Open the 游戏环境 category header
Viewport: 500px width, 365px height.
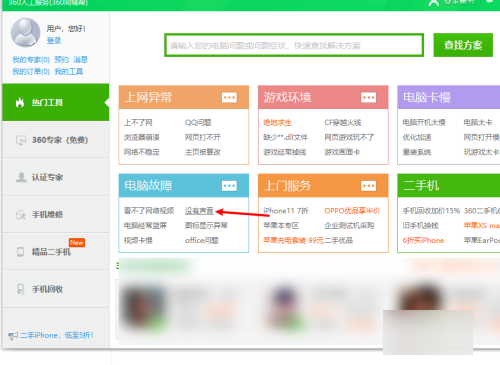pos(287,97)
